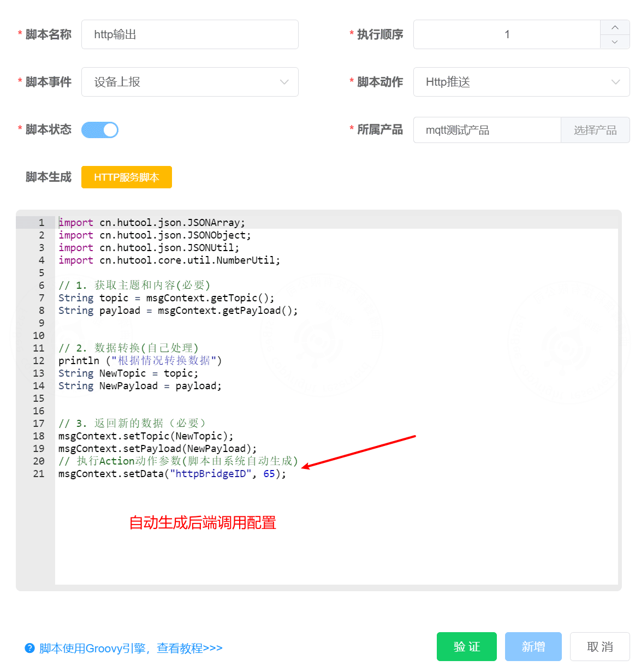Click the 脚本名称 input field

pyautogui.click(x=190, y=34)
